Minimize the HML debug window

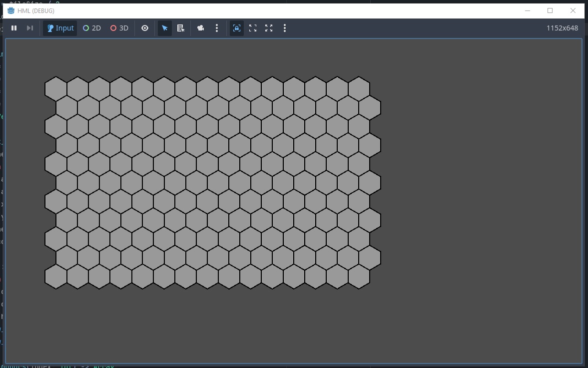528,11
